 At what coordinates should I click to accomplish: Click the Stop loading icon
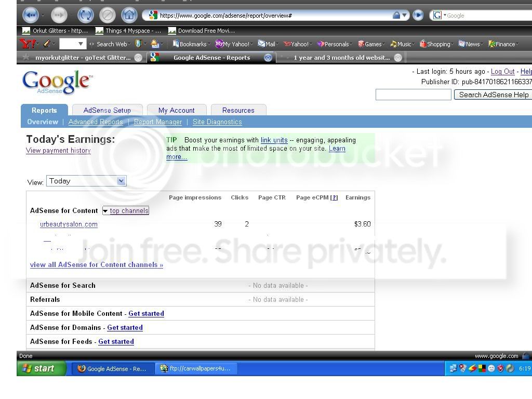click(107, 15)
